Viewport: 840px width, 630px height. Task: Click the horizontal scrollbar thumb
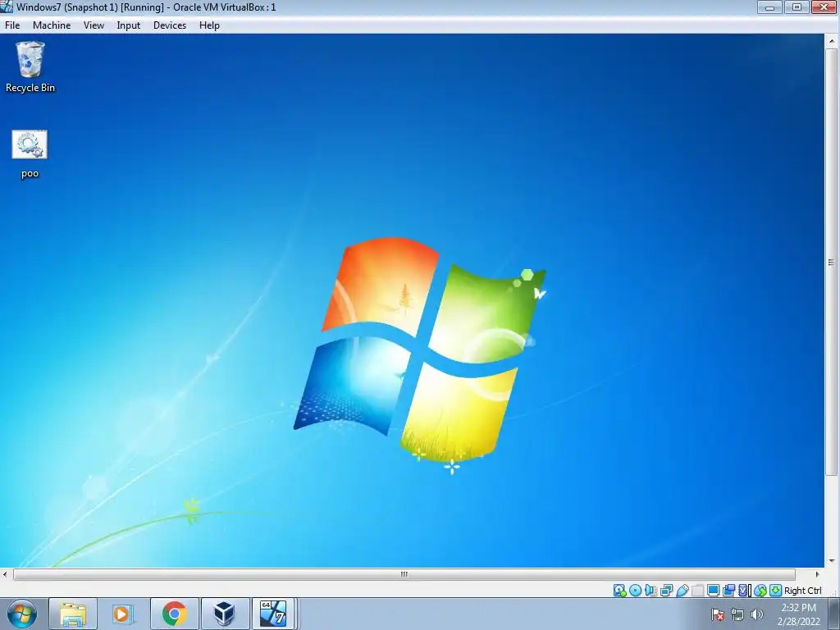coord(404,574)
